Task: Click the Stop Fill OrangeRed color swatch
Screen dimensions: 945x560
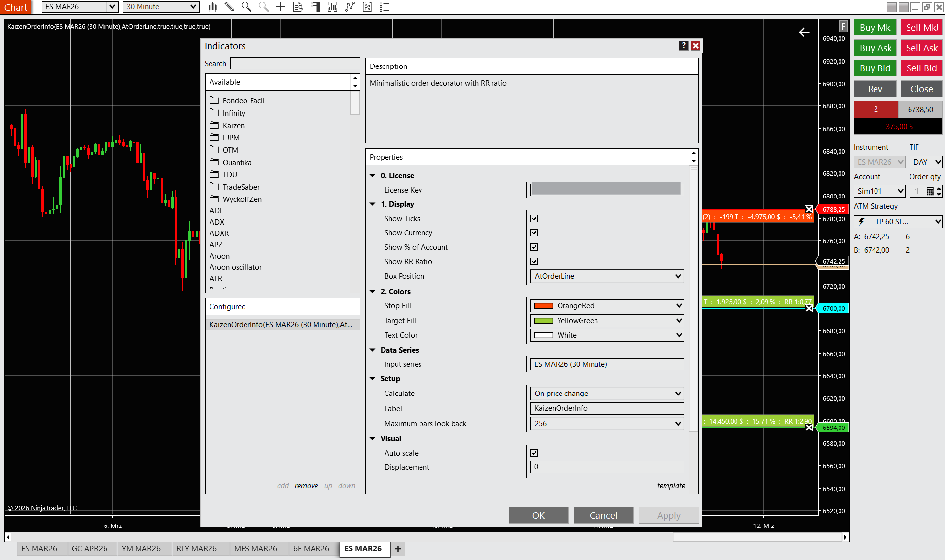Action: (544, 306)
